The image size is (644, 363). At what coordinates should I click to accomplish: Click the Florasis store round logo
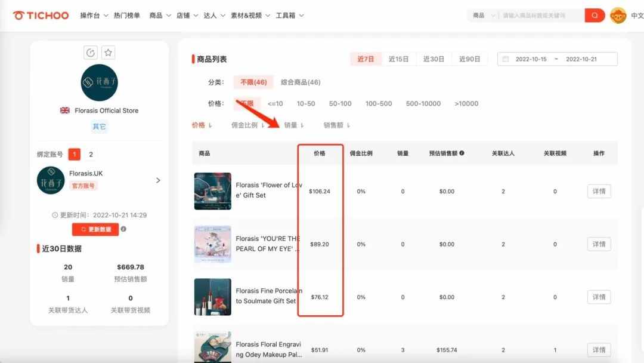pos(100,82)
